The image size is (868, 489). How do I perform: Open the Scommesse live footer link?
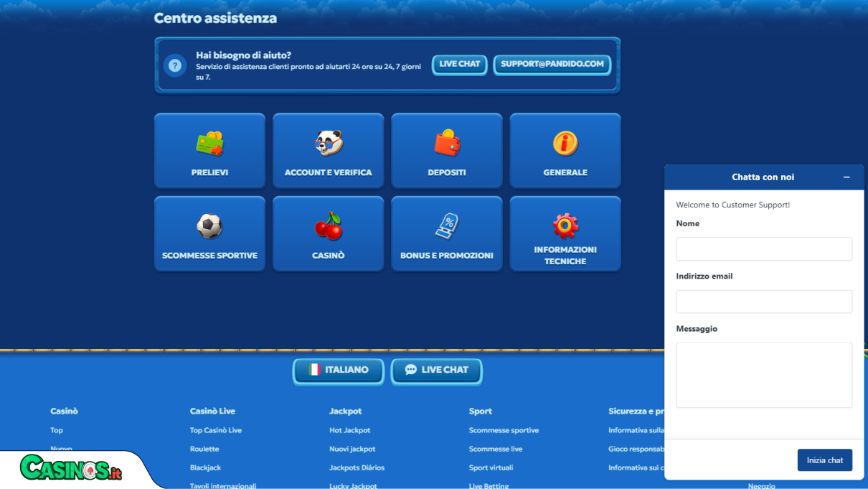click(496, 449)
